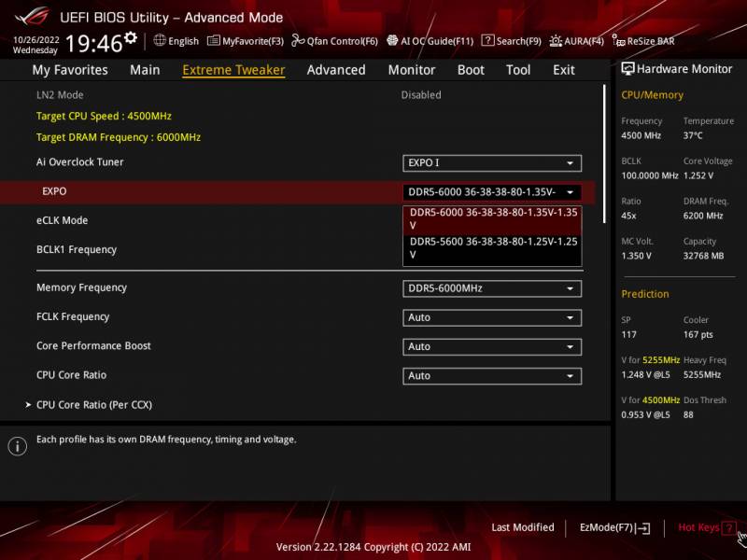Open the Ai Overclock Tuner dropdown
Screen dimensions: 747x560
coord(492,163)
